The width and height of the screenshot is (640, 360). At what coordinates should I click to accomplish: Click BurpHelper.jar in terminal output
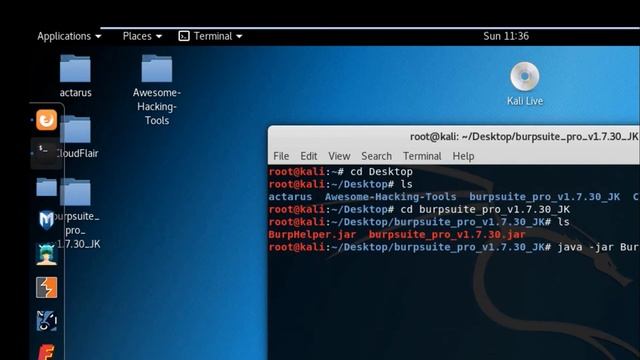pyautogui.click(x=312, y=235)
